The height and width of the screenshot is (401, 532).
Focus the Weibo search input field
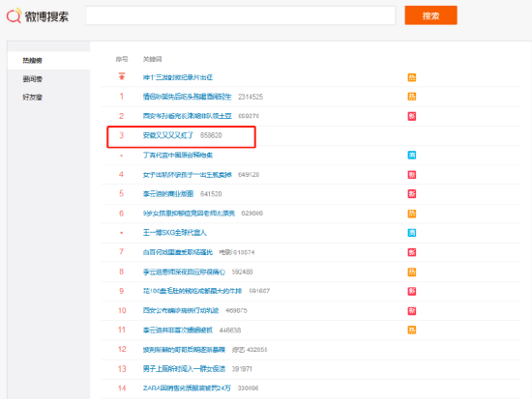[x=240, y=15]
